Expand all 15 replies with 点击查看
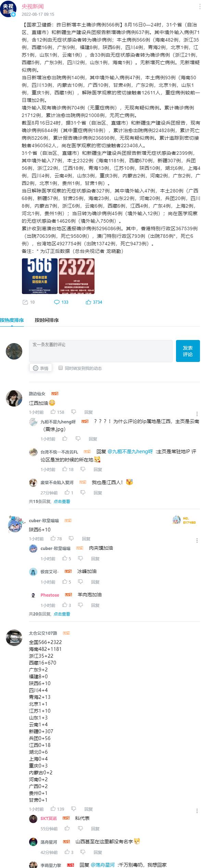The height and width of the screenshot is (868, 201). tap(62, 502)
